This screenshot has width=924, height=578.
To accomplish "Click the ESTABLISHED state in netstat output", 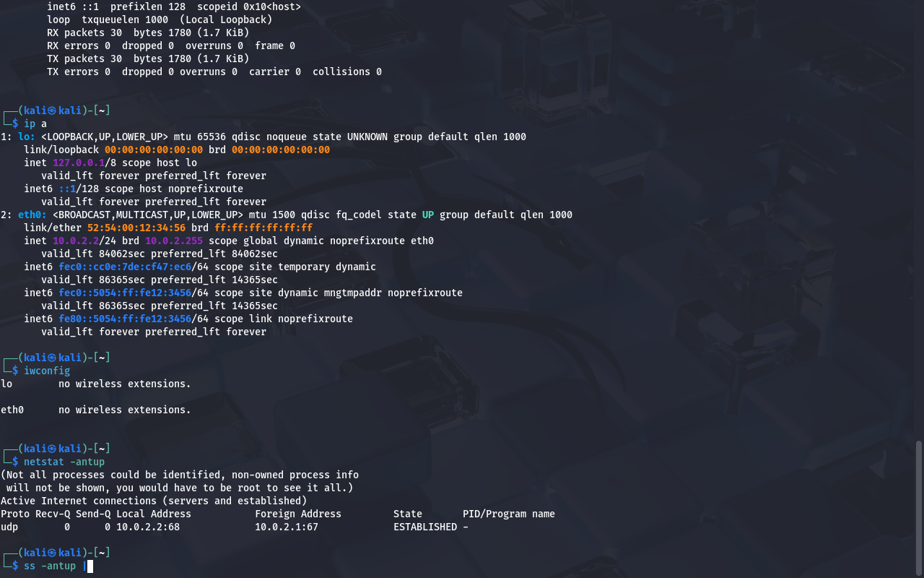I will click(425, 527).
